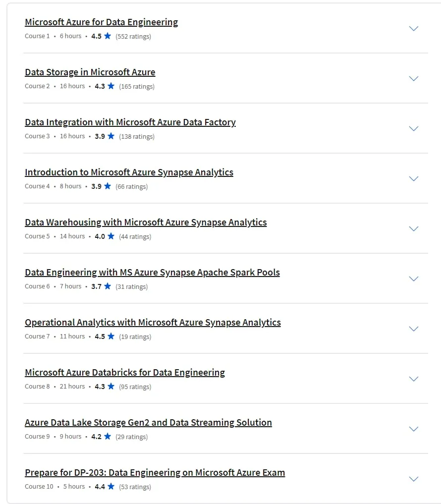Click the star icon beside 4.5 rating of Course 1
441x504 pixels.
pyautogui.click(x=108, y=36)
